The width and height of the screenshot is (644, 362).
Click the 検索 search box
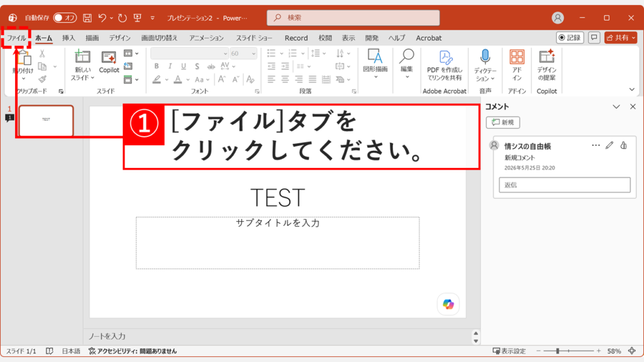(353, 18)
